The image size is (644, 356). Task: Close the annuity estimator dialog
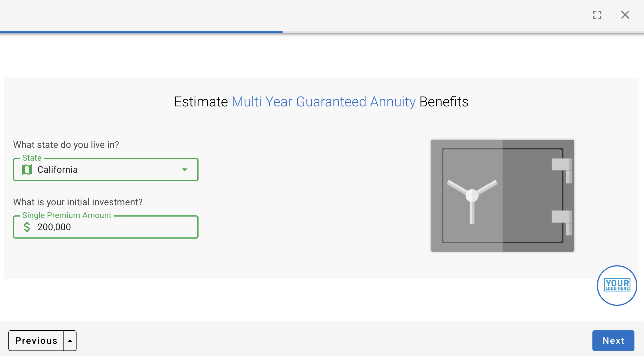(625, 15)
